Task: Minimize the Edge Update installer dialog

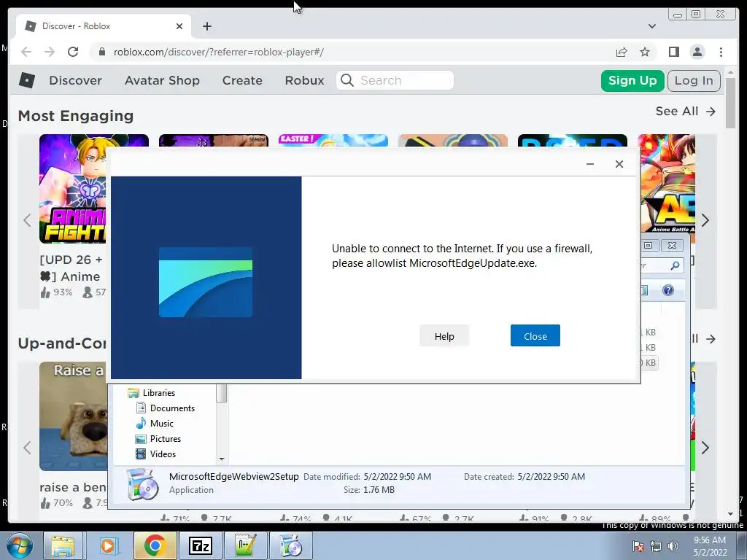Action: pyautogui.click(x=589, y=164)
